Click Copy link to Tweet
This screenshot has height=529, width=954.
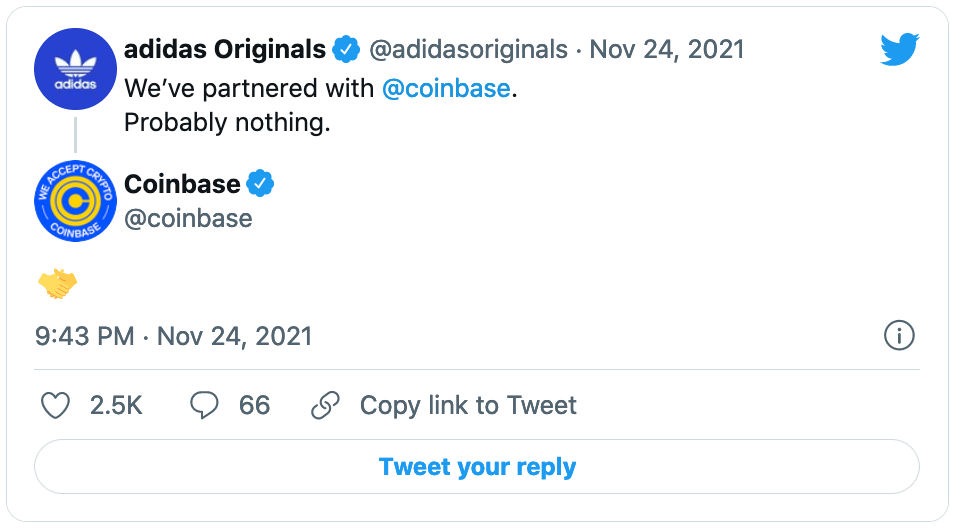click(x=468, y=405)
